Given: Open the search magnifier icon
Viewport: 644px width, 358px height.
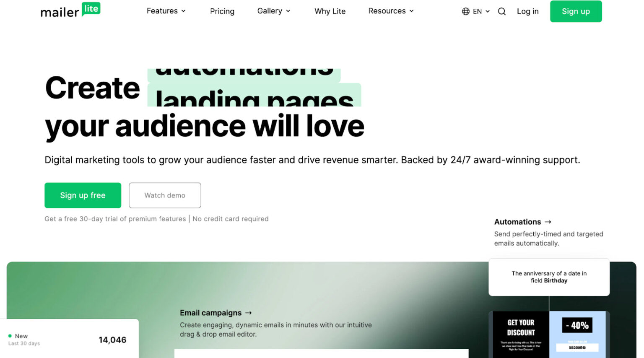Looking at the screenshot, I should pyautogui.click(x=501, y=11).
